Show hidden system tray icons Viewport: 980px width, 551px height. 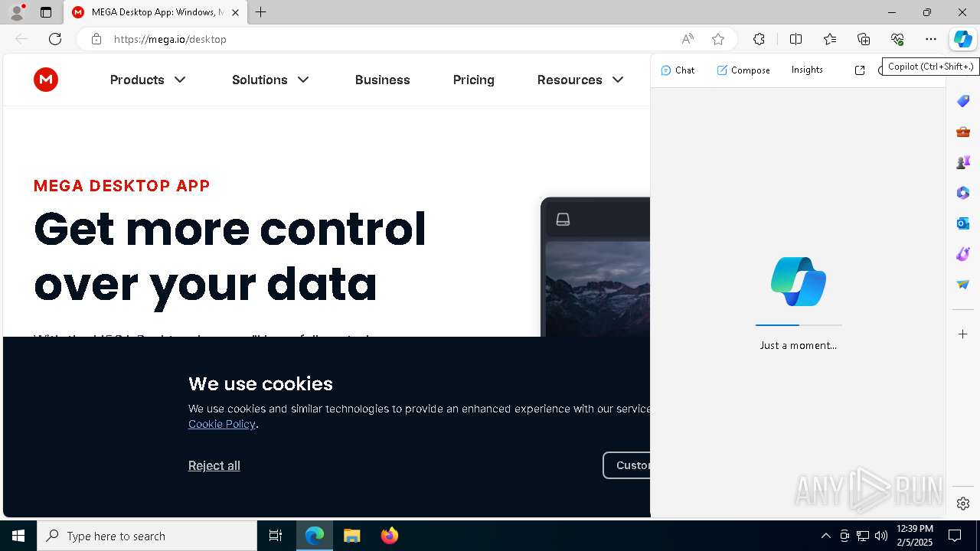tap(825, 536)
